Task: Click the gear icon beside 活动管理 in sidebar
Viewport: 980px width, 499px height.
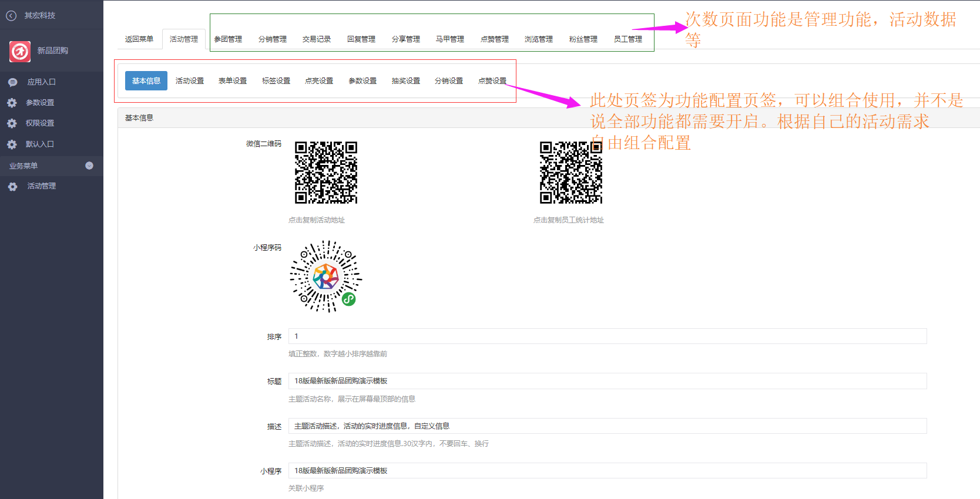Action: (12, 187)
